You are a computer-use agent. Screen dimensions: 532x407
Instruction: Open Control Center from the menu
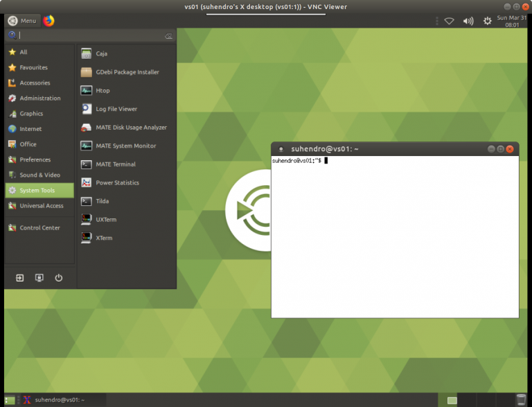39,228
